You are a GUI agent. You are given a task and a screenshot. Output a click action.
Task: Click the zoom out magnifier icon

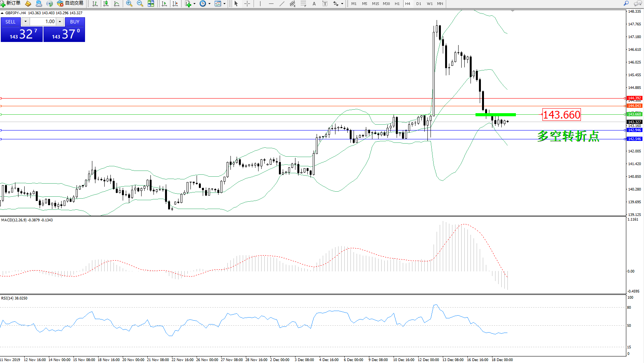140,3
